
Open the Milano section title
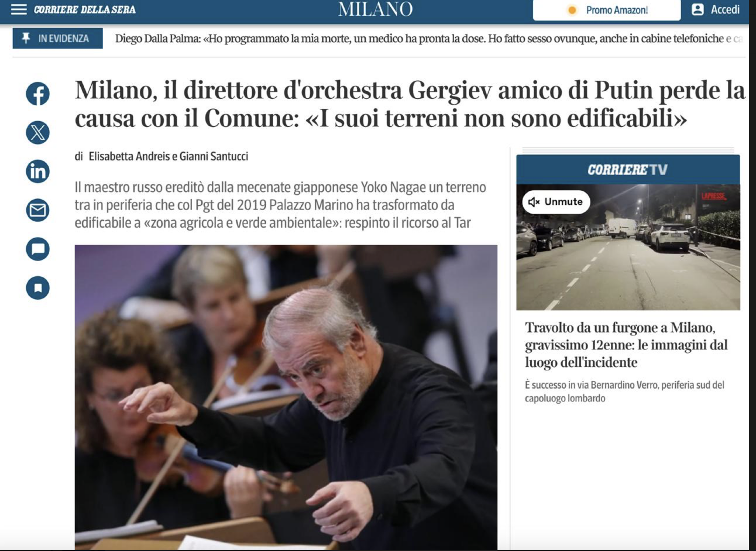pos(375,9)
